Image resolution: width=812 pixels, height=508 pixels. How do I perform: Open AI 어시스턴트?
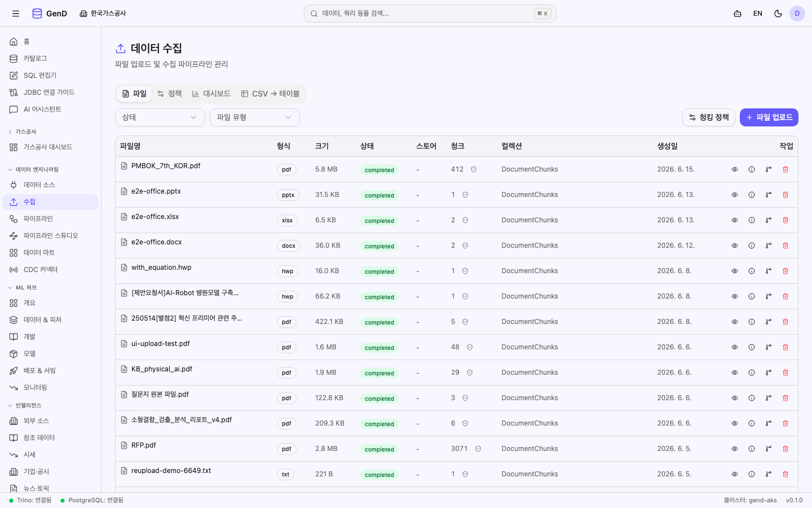coord(51,110)
